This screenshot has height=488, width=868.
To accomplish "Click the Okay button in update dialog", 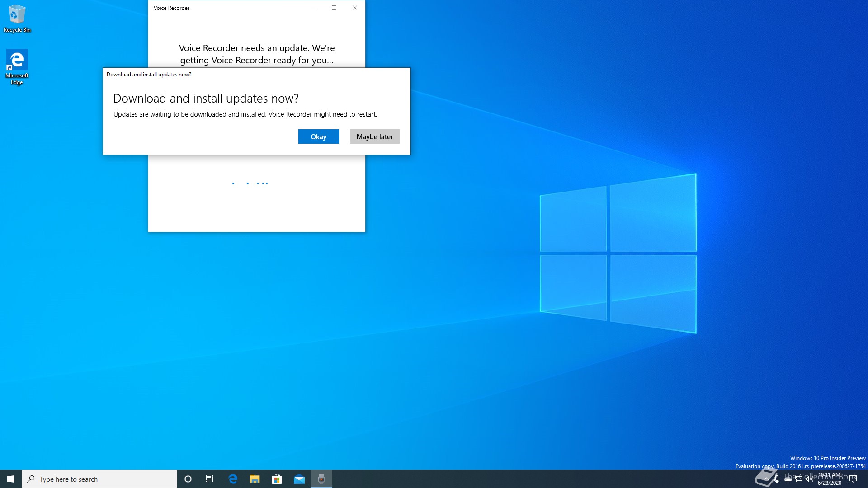I will point(318,136).
